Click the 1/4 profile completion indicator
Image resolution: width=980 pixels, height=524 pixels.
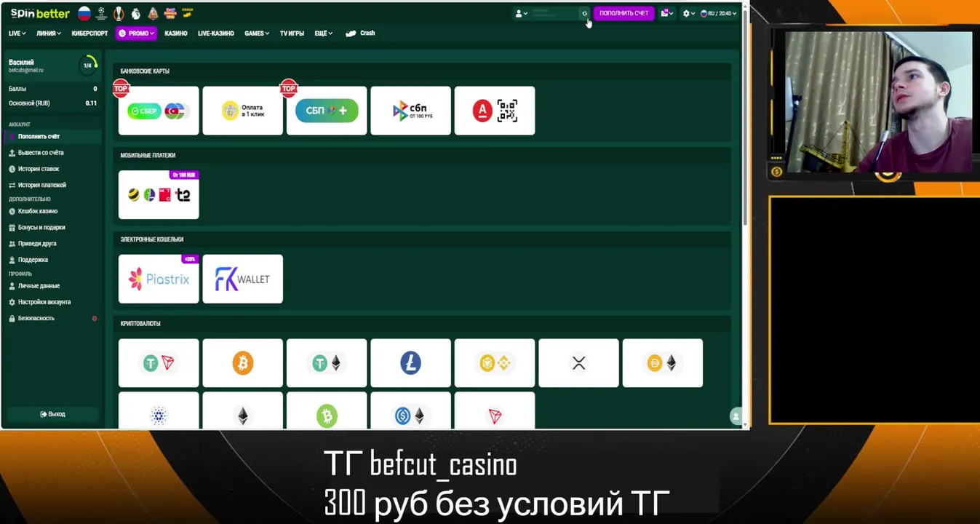(x=87, y=65)
